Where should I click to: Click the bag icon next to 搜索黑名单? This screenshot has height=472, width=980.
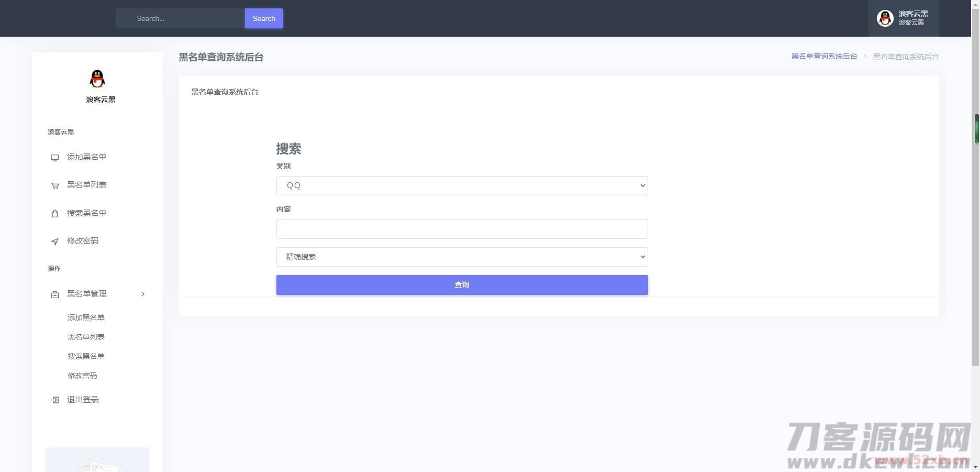tap(54, 213)
